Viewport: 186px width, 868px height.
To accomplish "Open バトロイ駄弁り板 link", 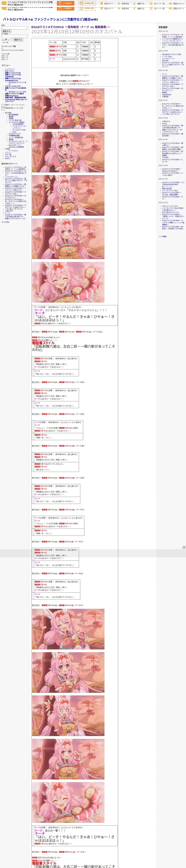I will click(15, 120).
